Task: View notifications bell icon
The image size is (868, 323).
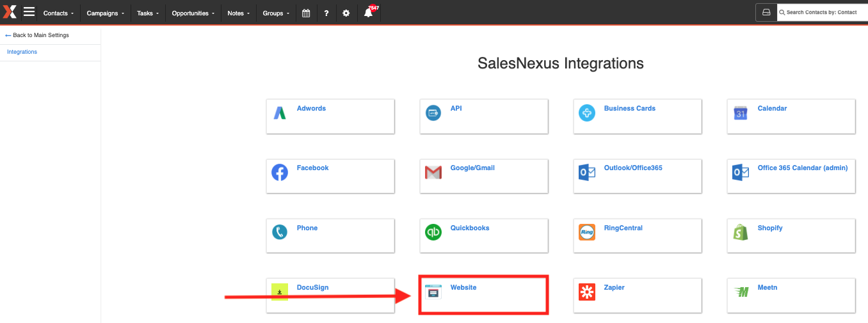Action: 368,13
